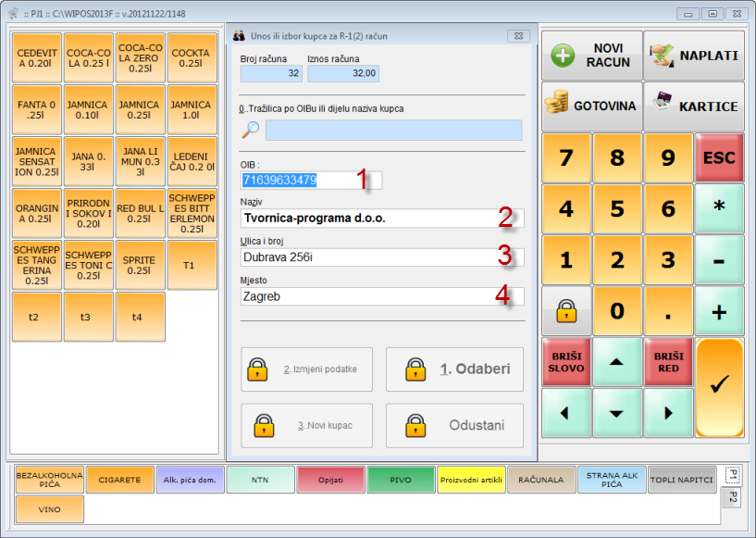Start a new receipt with NOVI RACUN
Screen dimensions: 756x538
tap(592, 56)
